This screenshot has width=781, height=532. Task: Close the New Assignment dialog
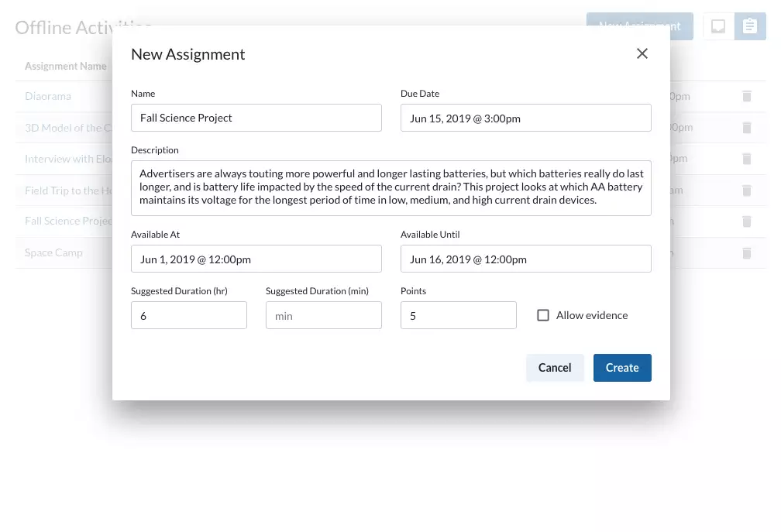tap(642, 53)
